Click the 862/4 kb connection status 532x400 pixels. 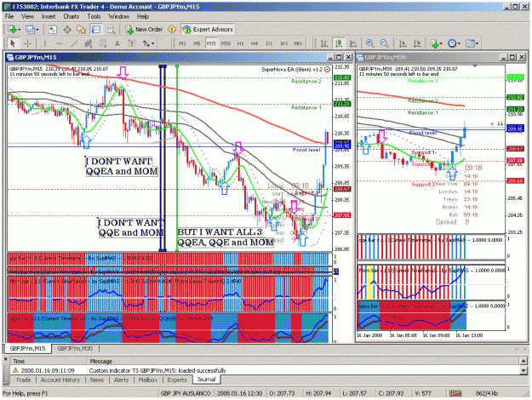pyautogui.click(x=486, y=393)
